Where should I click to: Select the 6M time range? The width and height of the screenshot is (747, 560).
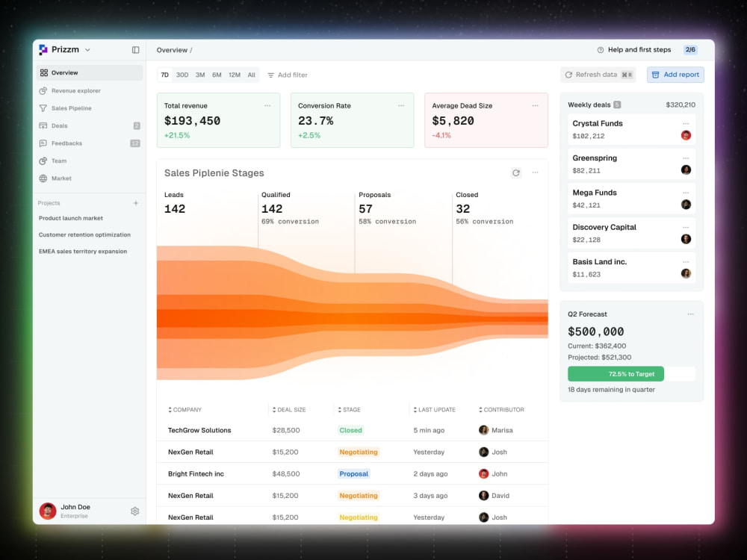[x=217, y=75]
